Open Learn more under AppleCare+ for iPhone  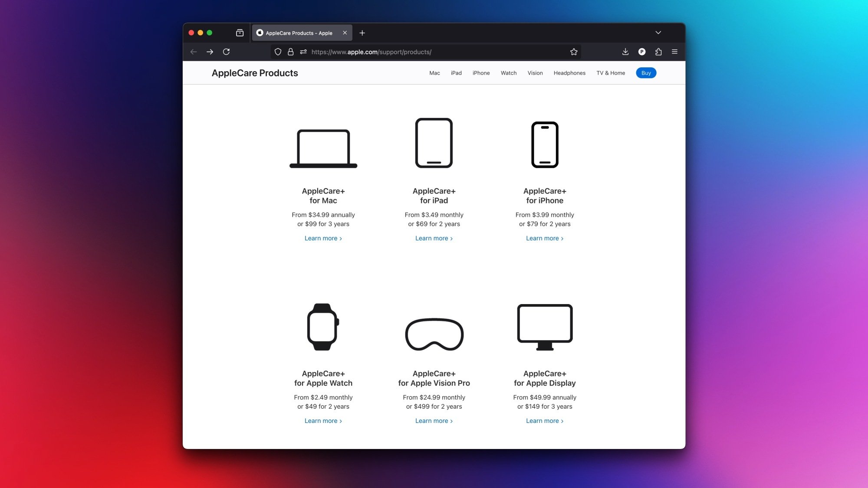[x=545, y=239]
